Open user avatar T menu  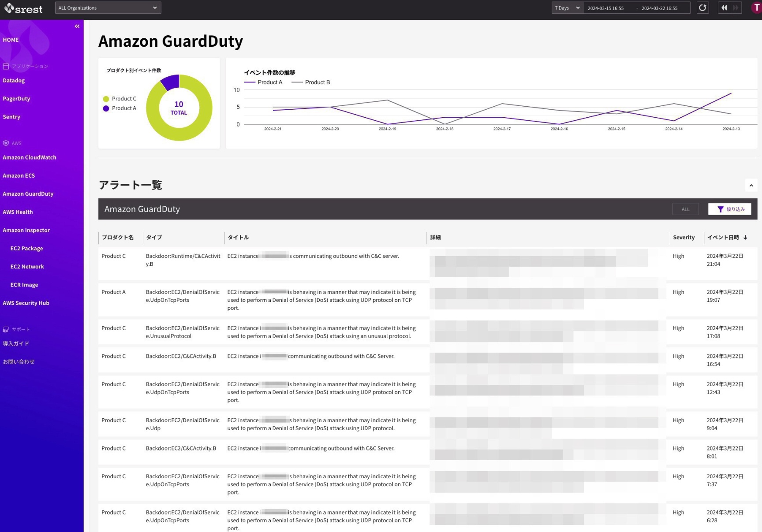pos(756,8)
